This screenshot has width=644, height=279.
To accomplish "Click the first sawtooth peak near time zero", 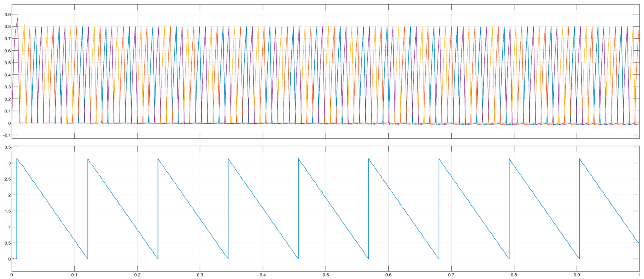I will click(x=17, y=158).
